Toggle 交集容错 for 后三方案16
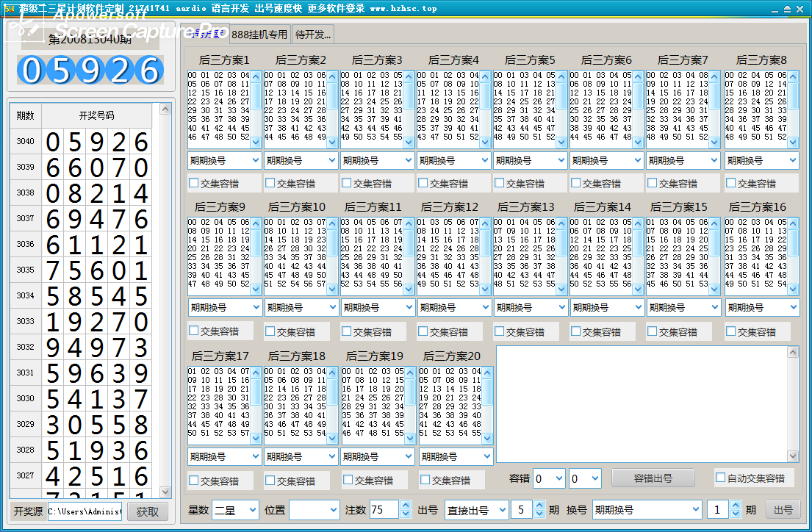This screenshot has width=812, height=532. click(x=730, y=331)
